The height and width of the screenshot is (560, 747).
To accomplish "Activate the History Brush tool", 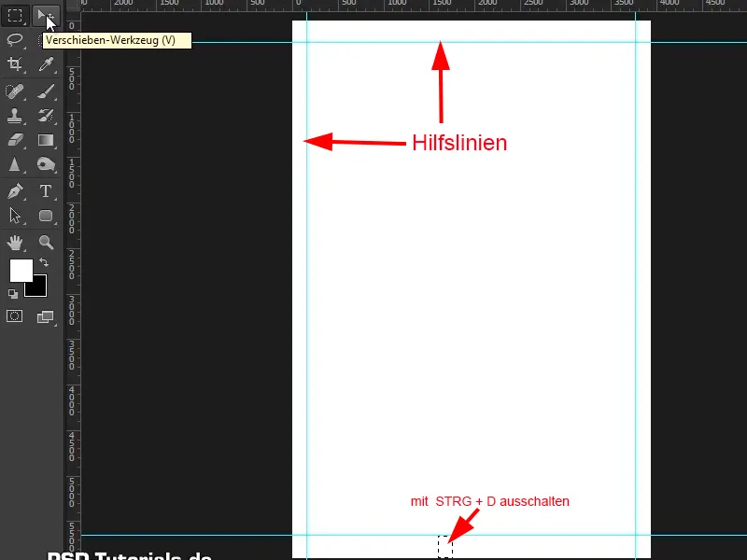I will click(x=46, y=115).
